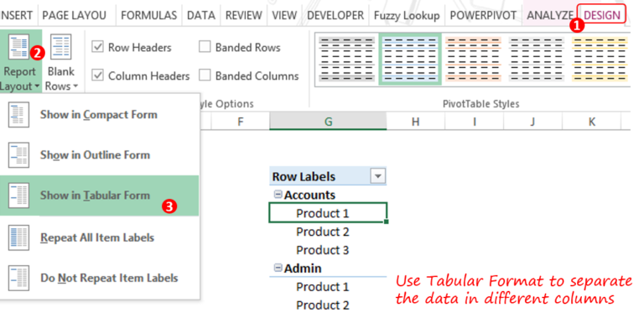Select Product 3 under Accounts
This screenshot has width=644, height=318.
point(328,250)
